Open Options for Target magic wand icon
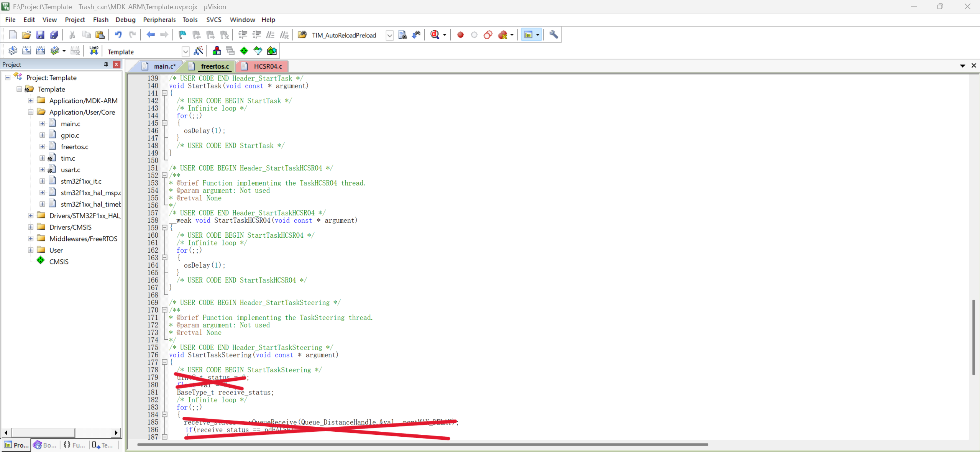The width and height of the screenshot is (980, 452). (199, 51)
